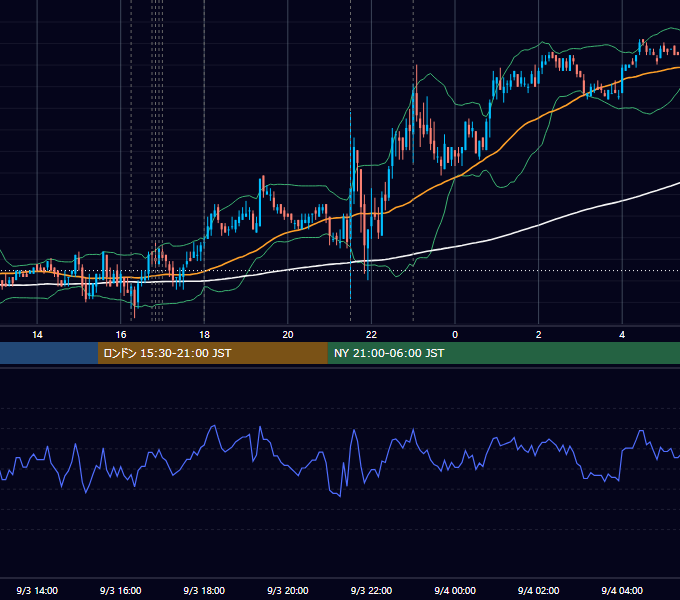Click the ロンドン 15:30-21:00 JST session bar
Viewport: 680px width, 600px height.
(212, 353)
